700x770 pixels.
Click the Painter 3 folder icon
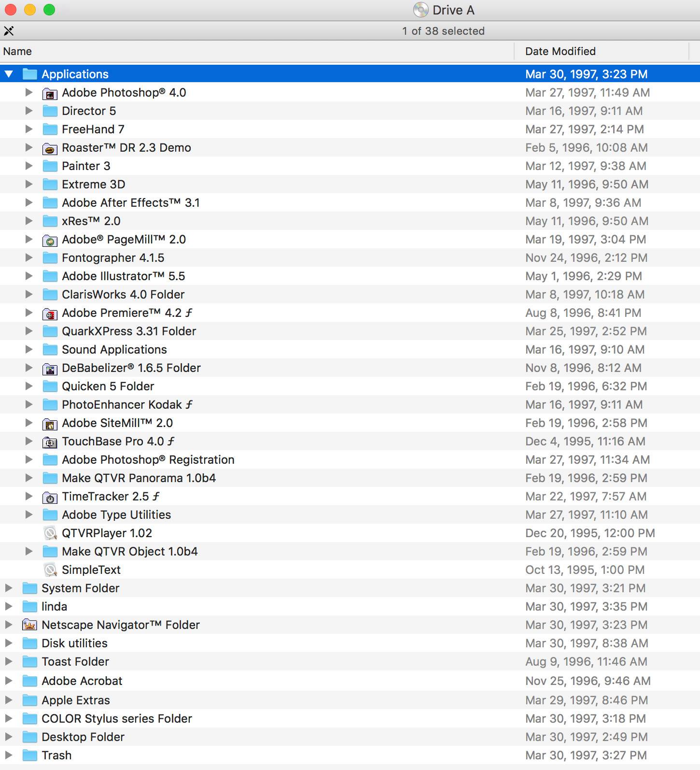tap(50, 166)
